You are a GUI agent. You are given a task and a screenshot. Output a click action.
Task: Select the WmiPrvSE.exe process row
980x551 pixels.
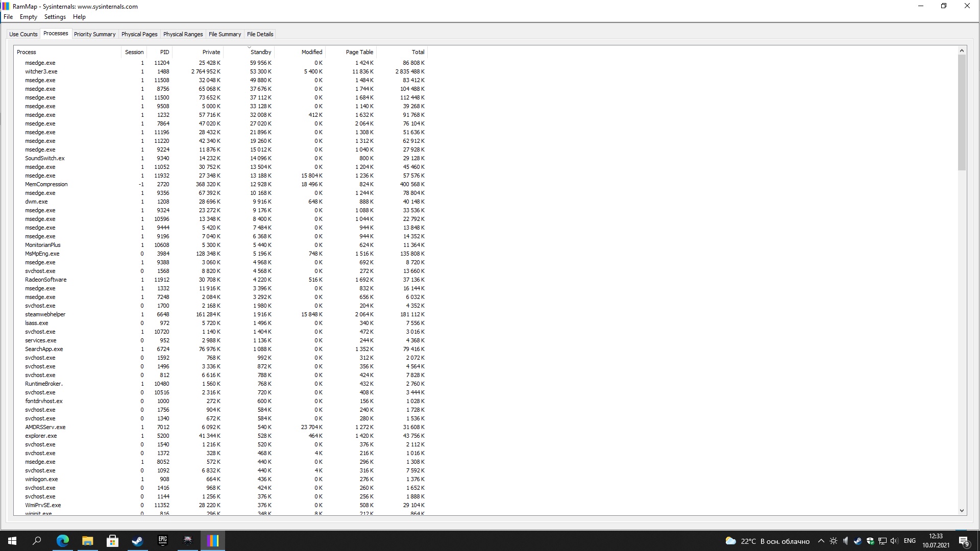pyautogui.click(x=220, y=505)
